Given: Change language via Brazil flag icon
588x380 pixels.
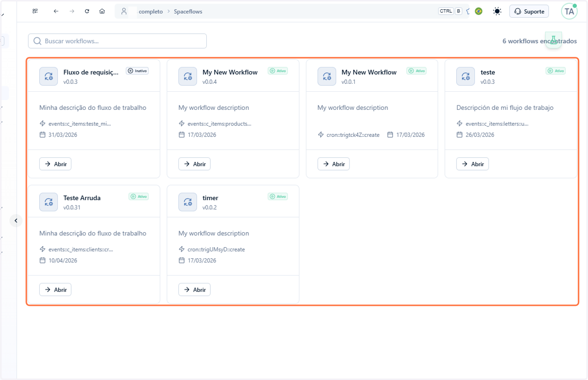Looking at the screenshot, I should point(479,11).
